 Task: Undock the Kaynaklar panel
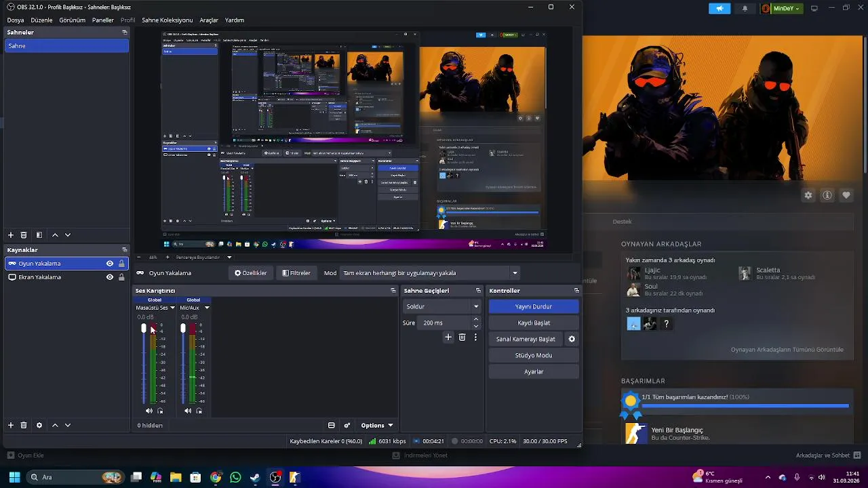pyautogui.click(x=124, y=250)
